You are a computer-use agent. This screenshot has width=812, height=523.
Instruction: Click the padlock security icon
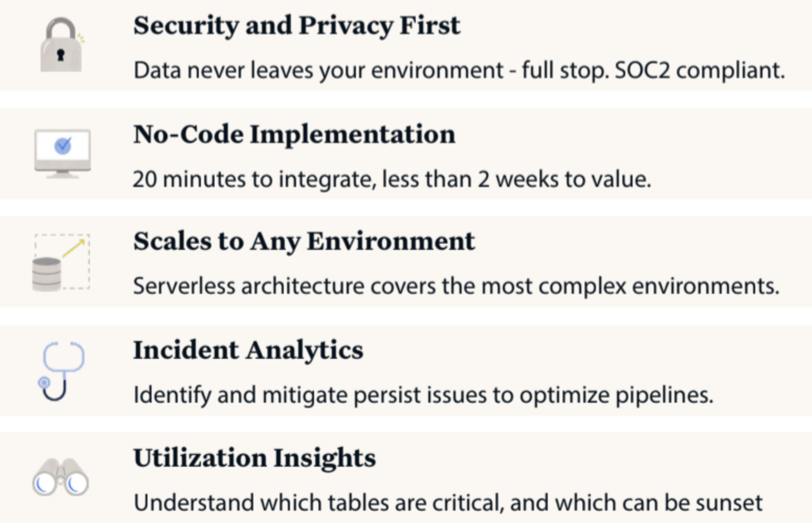61,46
